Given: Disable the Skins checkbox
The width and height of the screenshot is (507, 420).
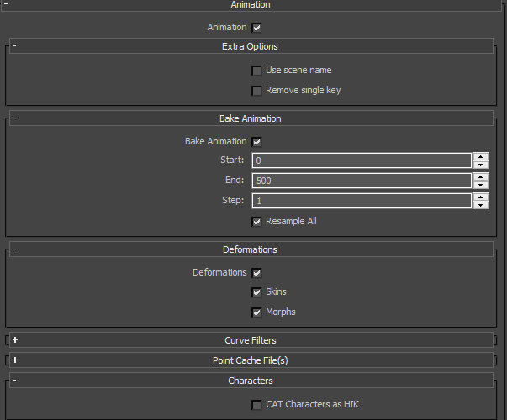Looking at the screenshot, I should [x=256, y=292].
